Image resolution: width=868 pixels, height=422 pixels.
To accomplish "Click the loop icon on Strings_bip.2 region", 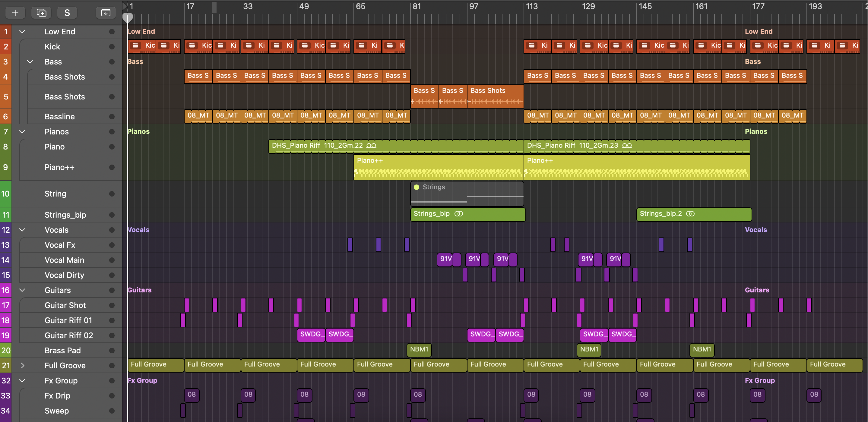I will click(x=690, y=214).
